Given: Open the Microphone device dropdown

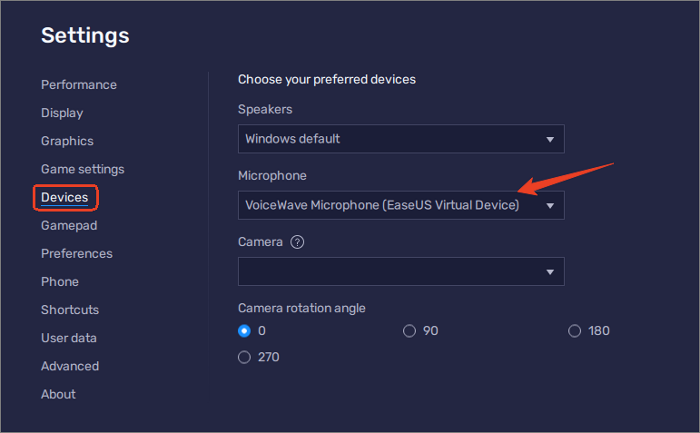Looking at the screenshot, I should point(401,206).
